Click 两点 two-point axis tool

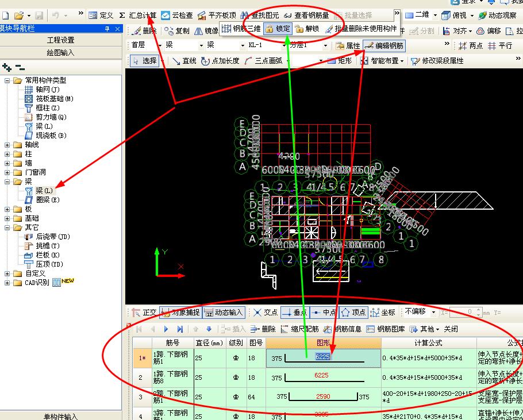(471, 45)
